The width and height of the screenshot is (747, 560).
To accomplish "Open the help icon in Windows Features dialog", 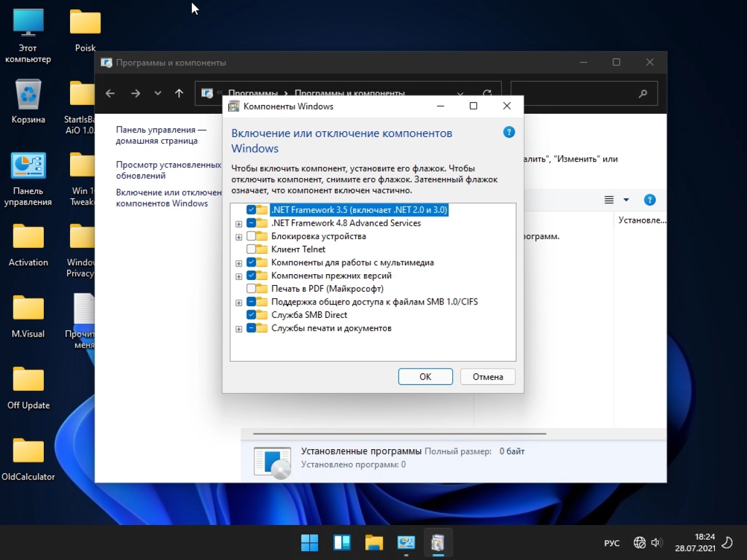I will coord(509,132).
